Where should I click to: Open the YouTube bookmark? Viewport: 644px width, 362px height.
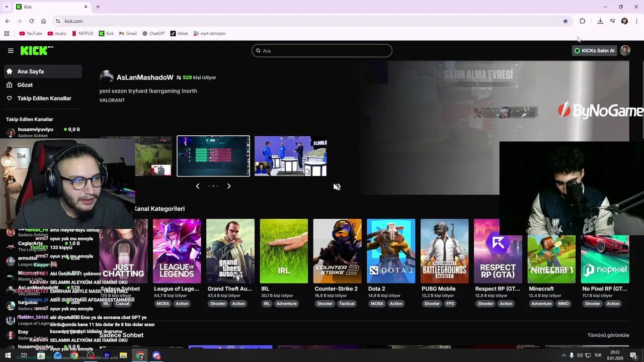tap(31, 34)
